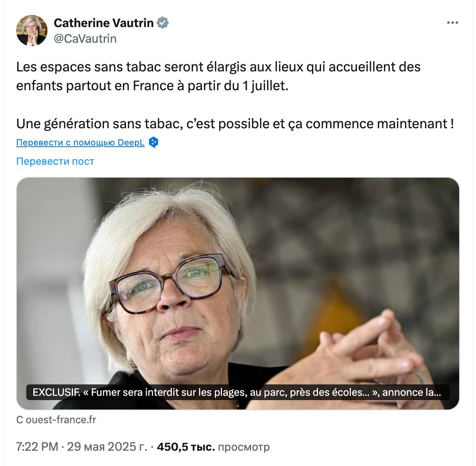The image size is (476, 466).
Task: Click the "EXCLUSIF" headline caption overlay
Action: [x=237, y=392]
